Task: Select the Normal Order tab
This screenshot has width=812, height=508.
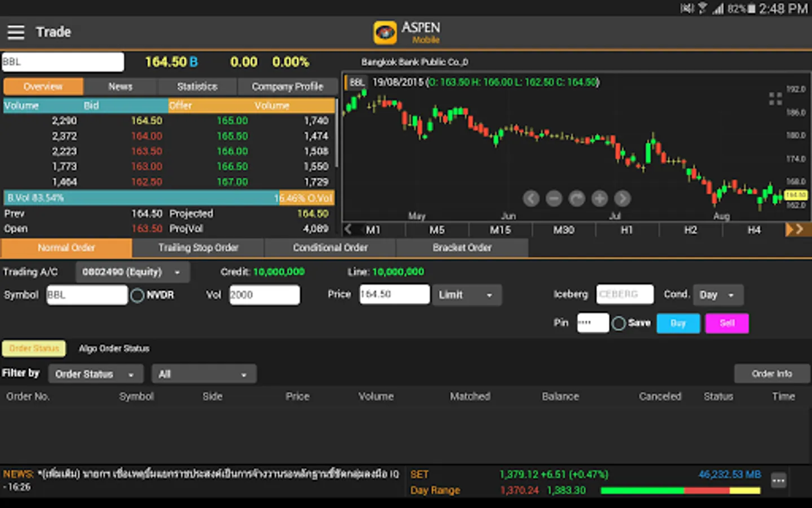Action: tap(67, 248)
